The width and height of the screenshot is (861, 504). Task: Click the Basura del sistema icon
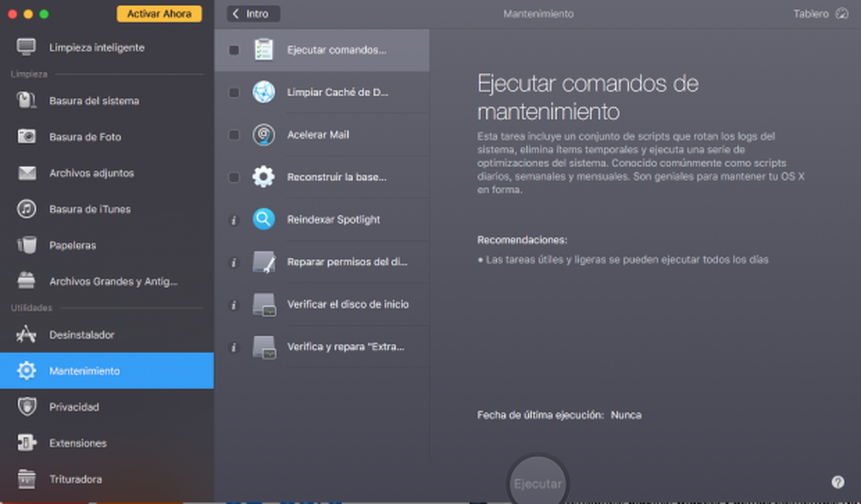tap(26, 100)
